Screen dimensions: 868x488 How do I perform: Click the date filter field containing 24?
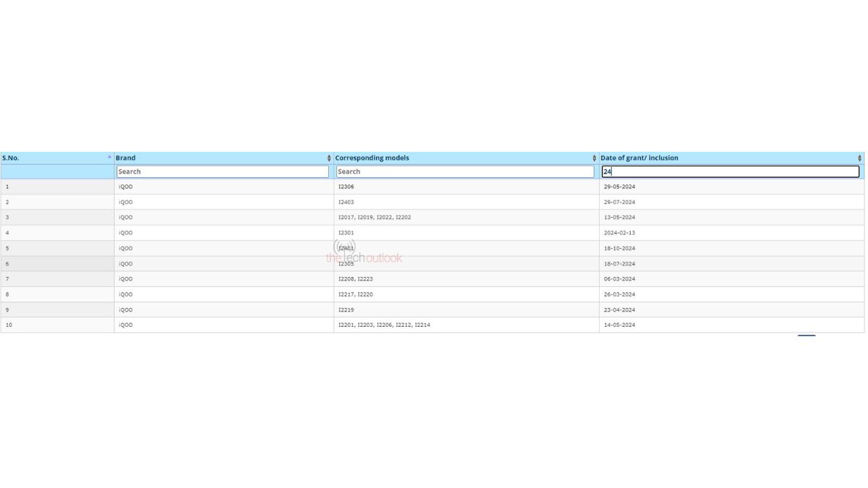click(x=731, y=171)
